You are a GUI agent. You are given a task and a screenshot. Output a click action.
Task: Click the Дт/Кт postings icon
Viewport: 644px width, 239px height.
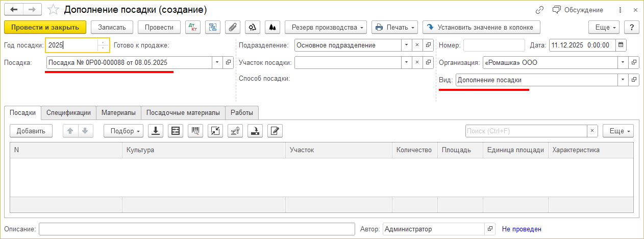(193, 27)
